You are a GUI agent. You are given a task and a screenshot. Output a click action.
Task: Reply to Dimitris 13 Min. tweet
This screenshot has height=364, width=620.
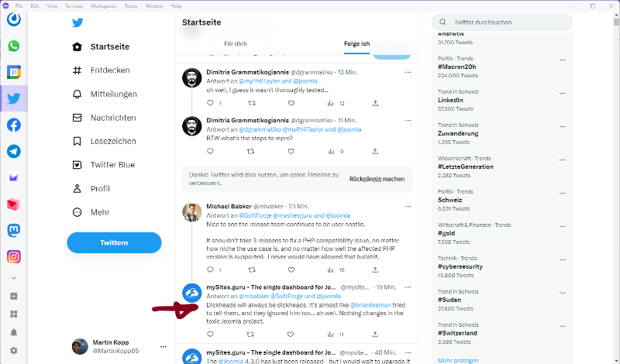pos(210,103)
